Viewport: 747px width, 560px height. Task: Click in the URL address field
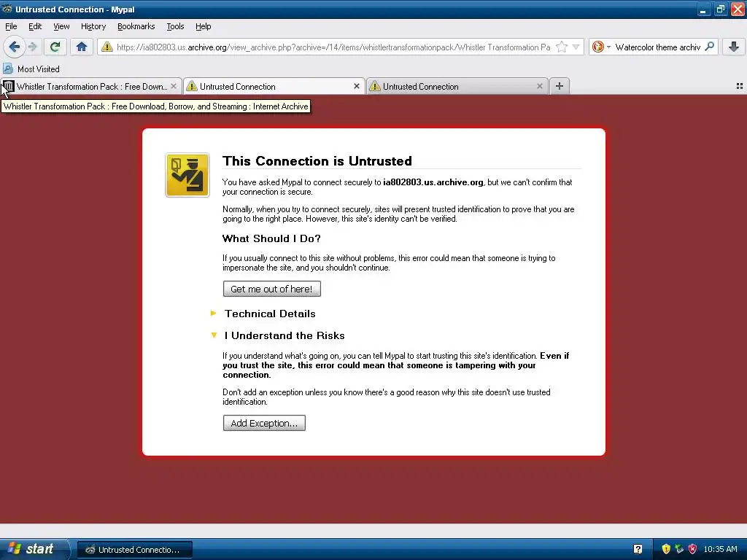[333, 47]
